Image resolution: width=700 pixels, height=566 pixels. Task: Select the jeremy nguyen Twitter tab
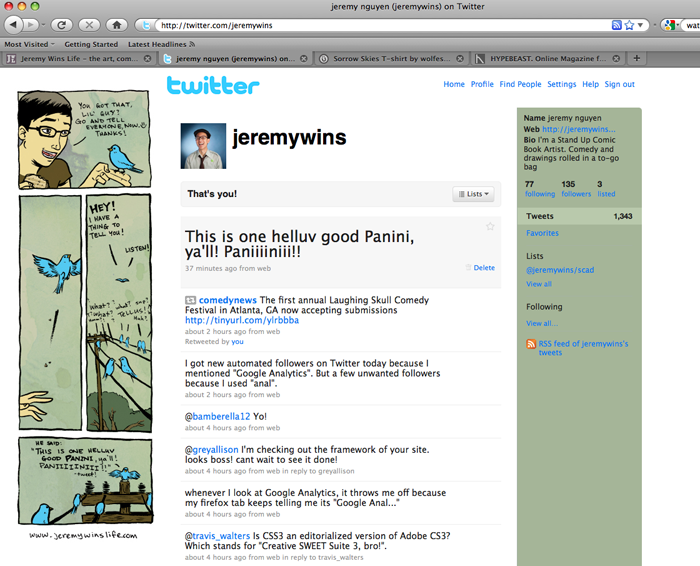click(x=235, y=58)
